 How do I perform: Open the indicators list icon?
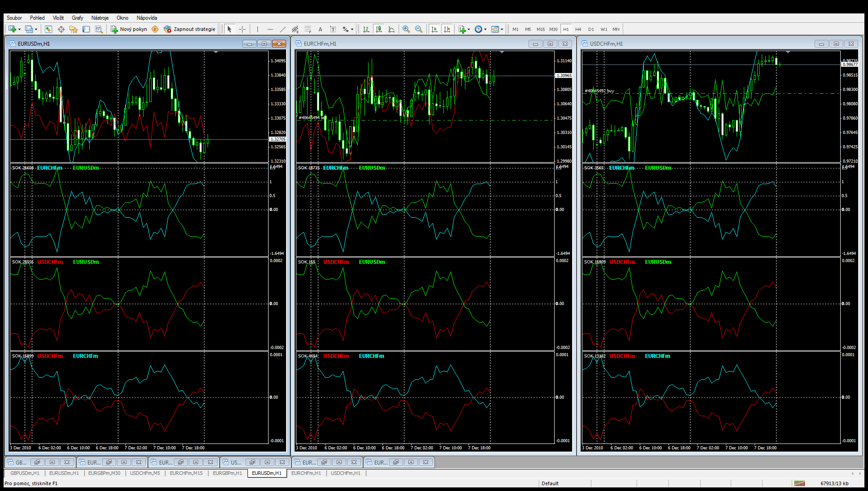[x=462, y=29]
